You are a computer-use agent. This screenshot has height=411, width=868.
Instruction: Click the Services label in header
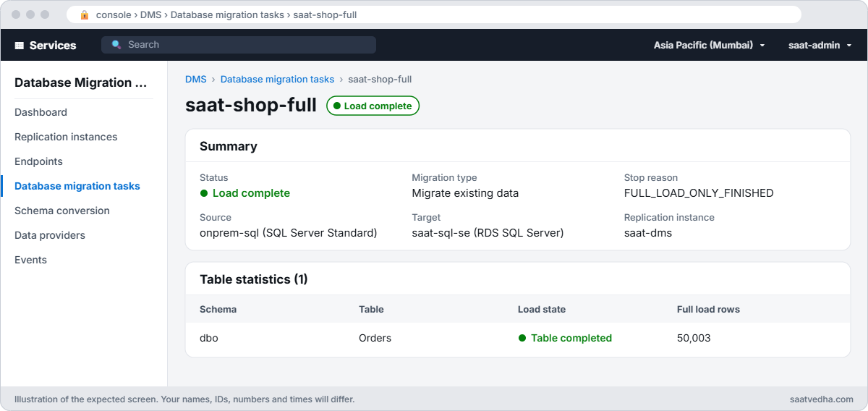pos(53,45)
